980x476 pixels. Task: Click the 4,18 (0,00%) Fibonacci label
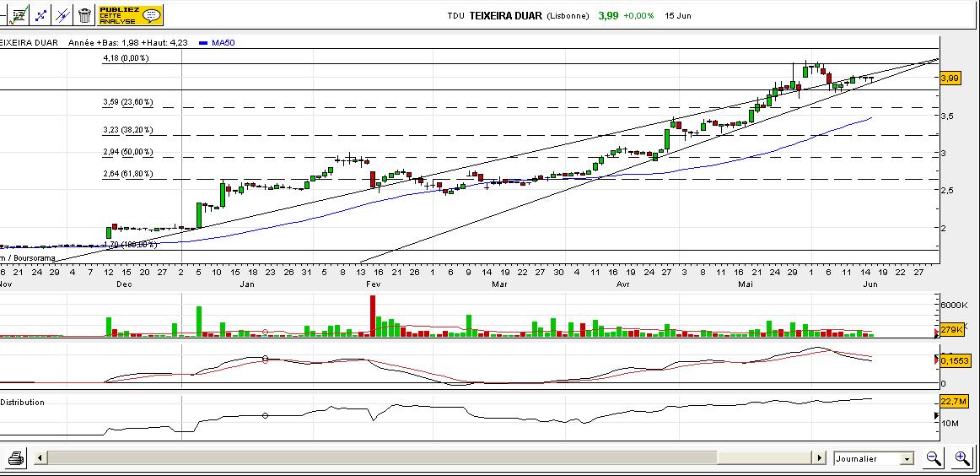click(126, 58)
